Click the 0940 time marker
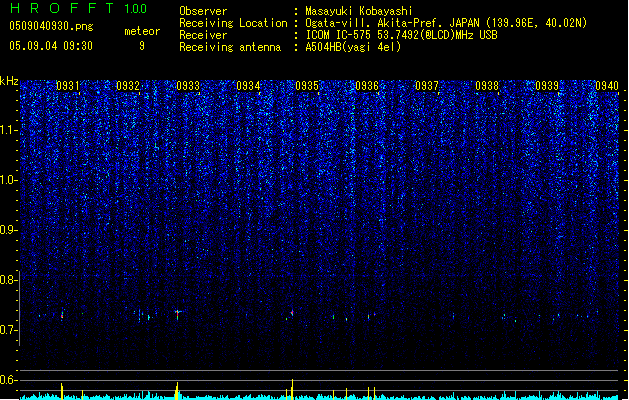 (x=607, y=86)
